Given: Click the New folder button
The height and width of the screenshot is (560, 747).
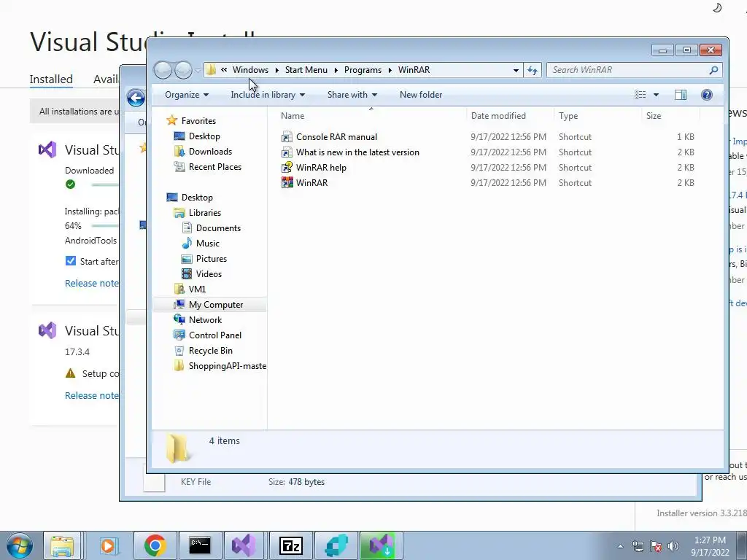Looking at the screenshot, I should 421,95.
